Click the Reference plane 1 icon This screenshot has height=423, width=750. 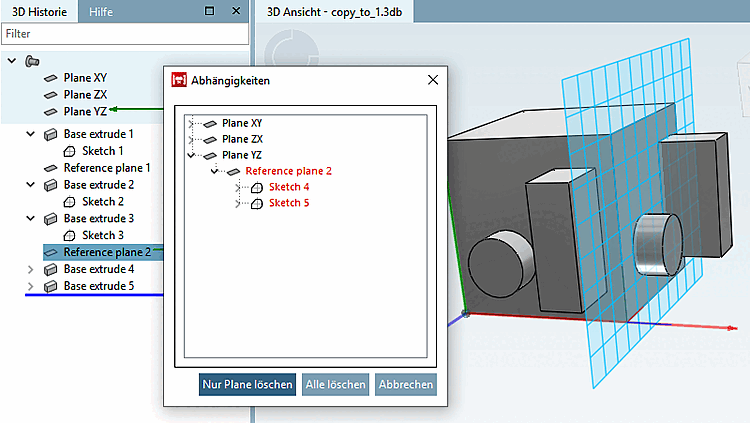coord(50,168)
